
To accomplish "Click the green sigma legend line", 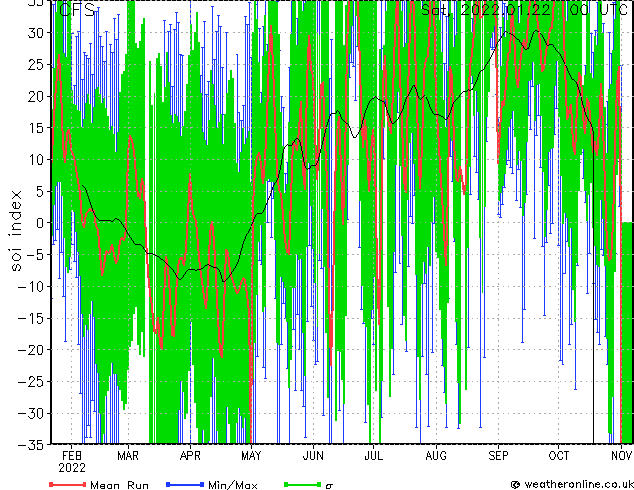I will [x=303, y=484].
